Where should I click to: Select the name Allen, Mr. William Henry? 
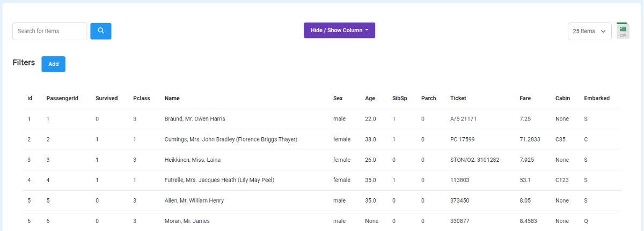click(194, 200)
